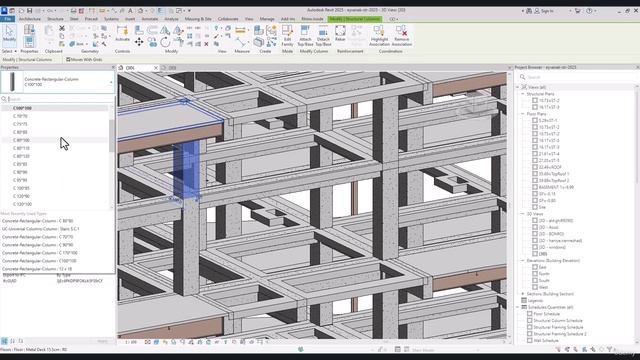
Task: Open the Collaborate ribbon tab
Action: [x=228, y=19]
